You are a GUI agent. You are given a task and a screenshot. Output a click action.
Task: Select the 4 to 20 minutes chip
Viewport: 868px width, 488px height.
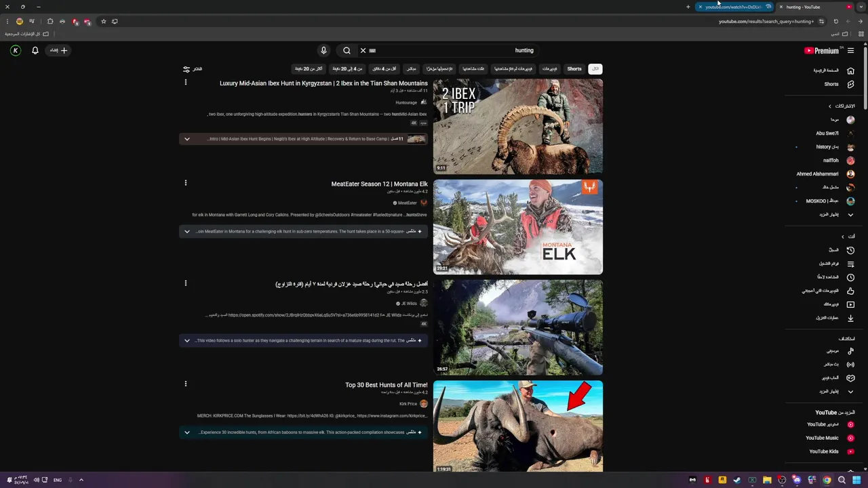(348, 69)
